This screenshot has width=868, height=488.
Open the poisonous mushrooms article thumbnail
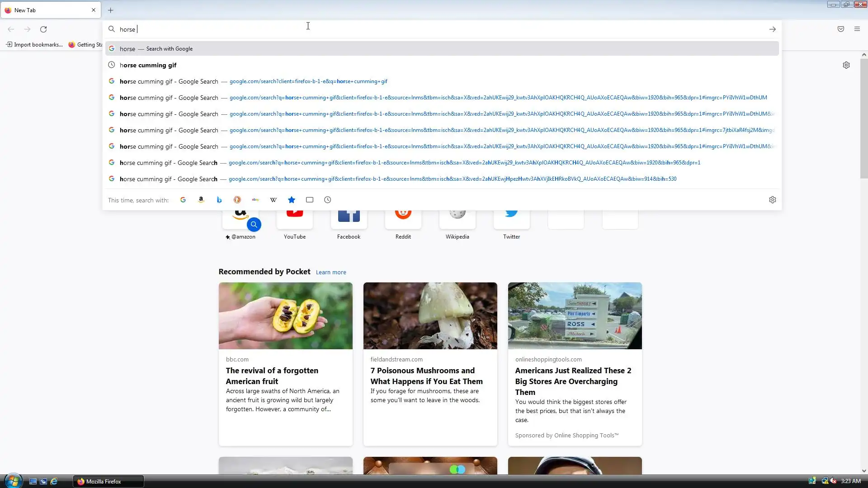coord(430,315)
